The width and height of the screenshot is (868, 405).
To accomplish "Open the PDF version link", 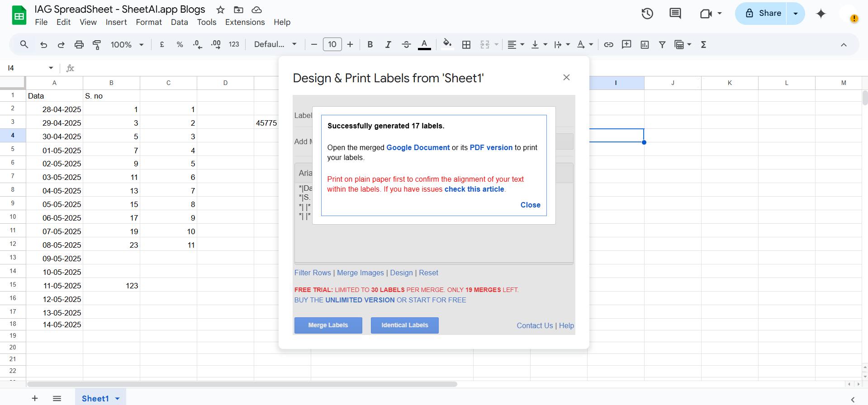I will click(x=491, y=147).
